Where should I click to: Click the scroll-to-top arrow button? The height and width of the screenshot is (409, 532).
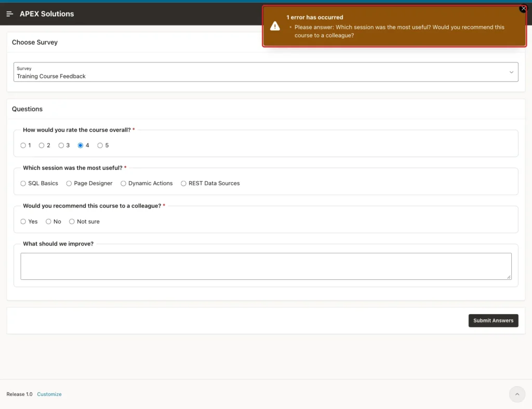point(517,394)
